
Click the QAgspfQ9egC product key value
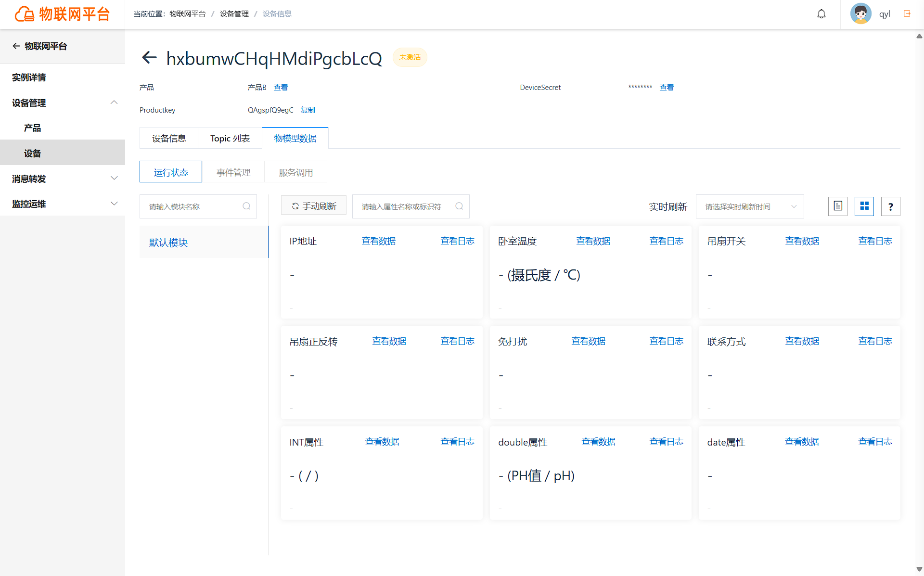(x=270, y=110)
